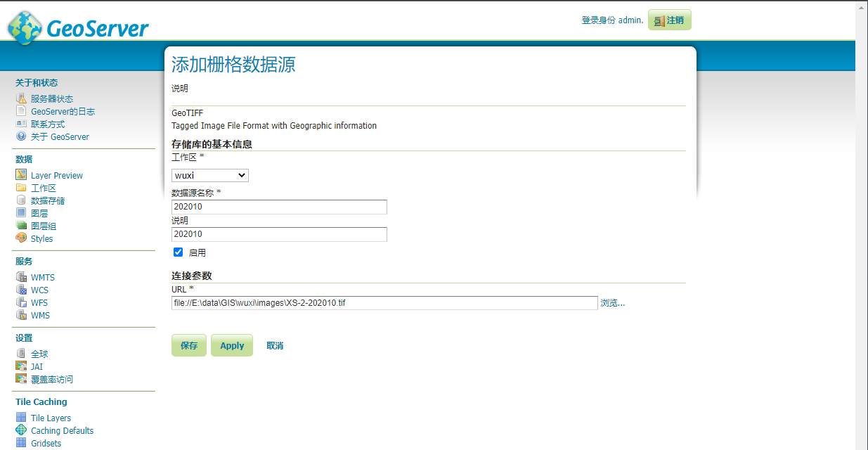Click the GeoServer logo

(78, 27)
